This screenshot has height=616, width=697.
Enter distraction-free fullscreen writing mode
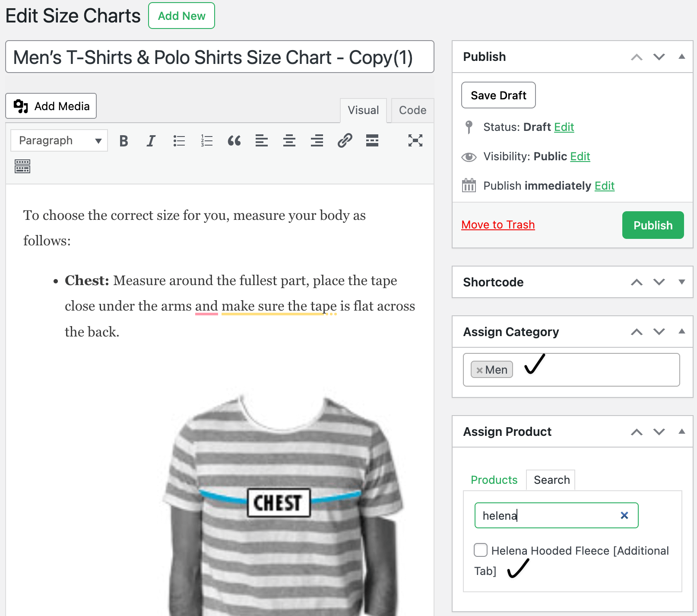(415, 140)
